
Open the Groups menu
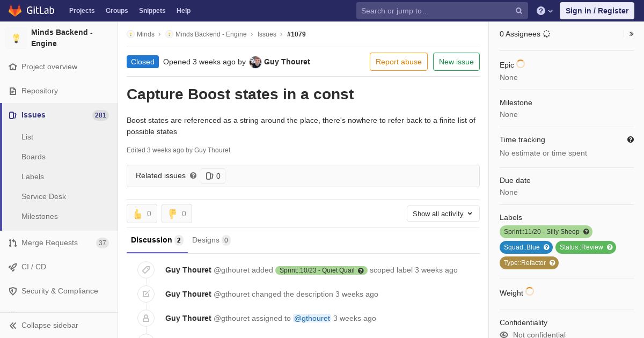116,11
